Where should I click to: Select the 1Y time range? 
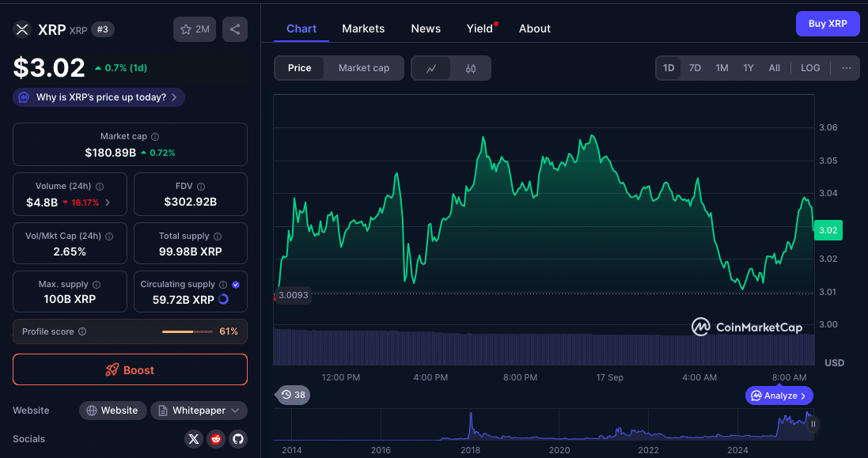(749, 68)
